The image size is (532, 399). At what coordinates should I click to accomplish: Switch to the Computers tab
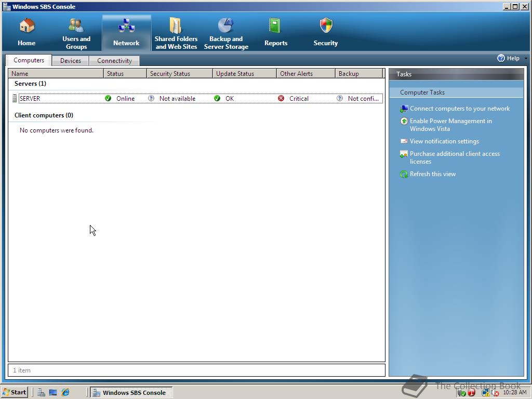[29, 60]
